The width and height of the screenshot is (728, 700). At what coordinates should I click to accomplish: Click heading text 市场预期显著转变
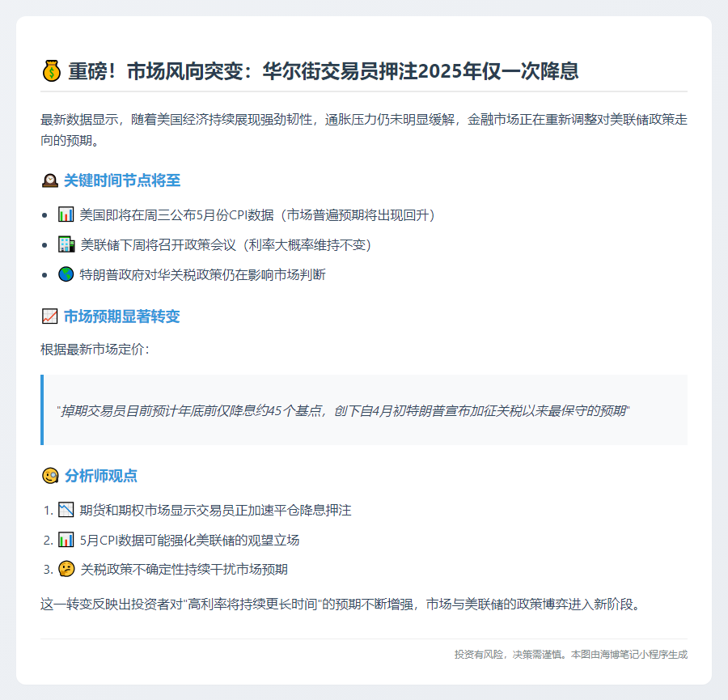tap(121, 316)
